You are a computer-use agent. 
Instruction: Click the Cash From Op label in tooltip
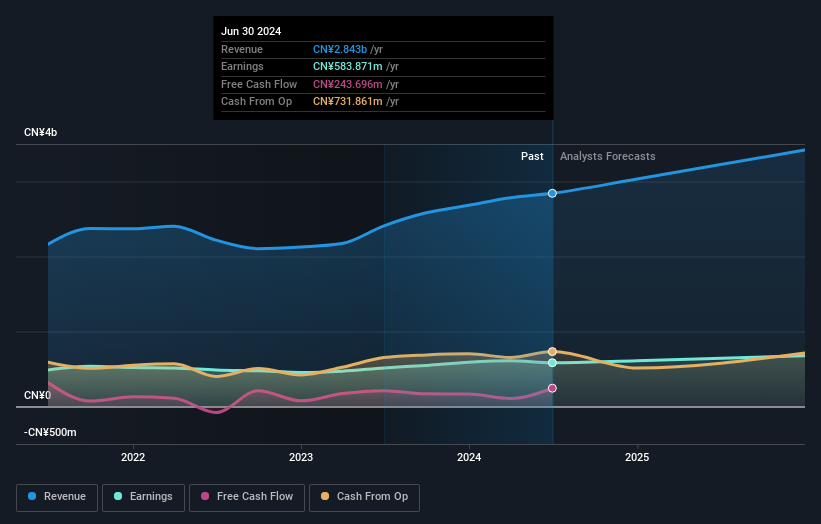(257, 102)
